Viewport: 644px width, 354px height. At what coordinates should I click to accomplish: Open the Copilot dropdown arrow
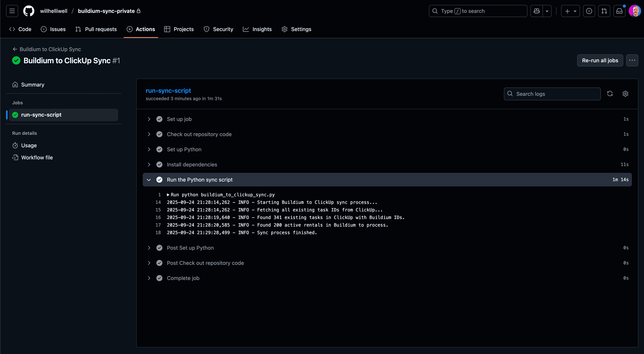[547, 11]
